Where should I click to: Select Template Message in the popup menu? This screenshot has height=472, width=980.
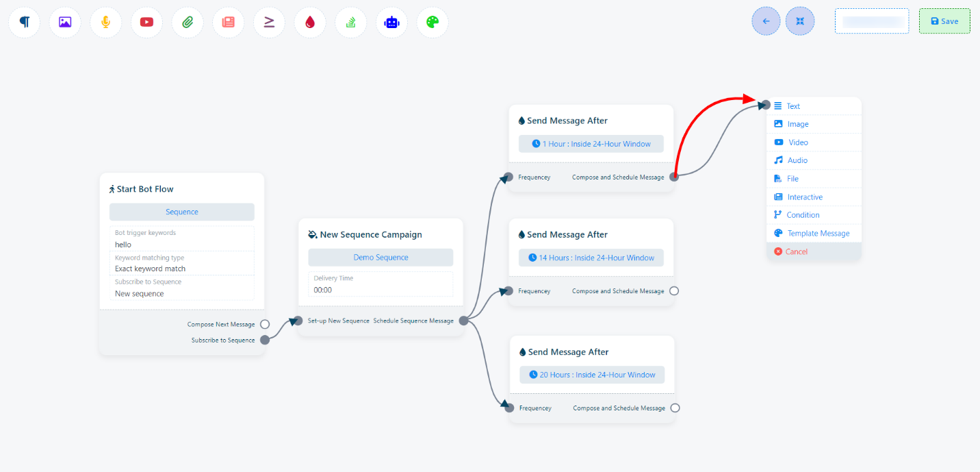[x=818, y=234]
